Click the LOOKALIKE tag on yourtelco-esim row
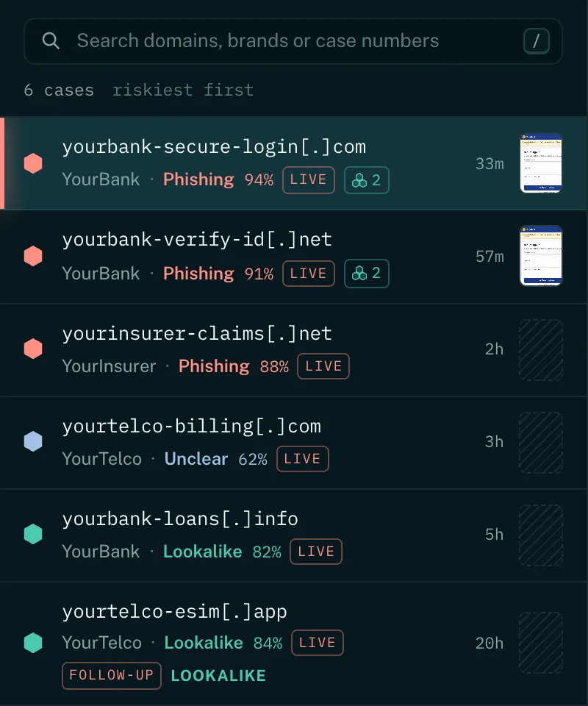This screenshot has width=588, height=706. 218,676
